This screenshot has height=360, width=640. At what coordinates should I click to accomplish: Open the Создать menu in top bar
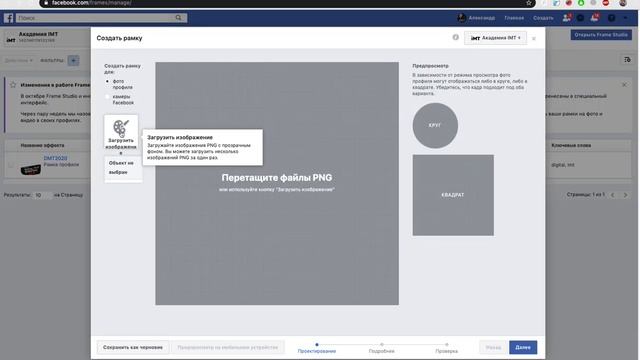point(543,18)
